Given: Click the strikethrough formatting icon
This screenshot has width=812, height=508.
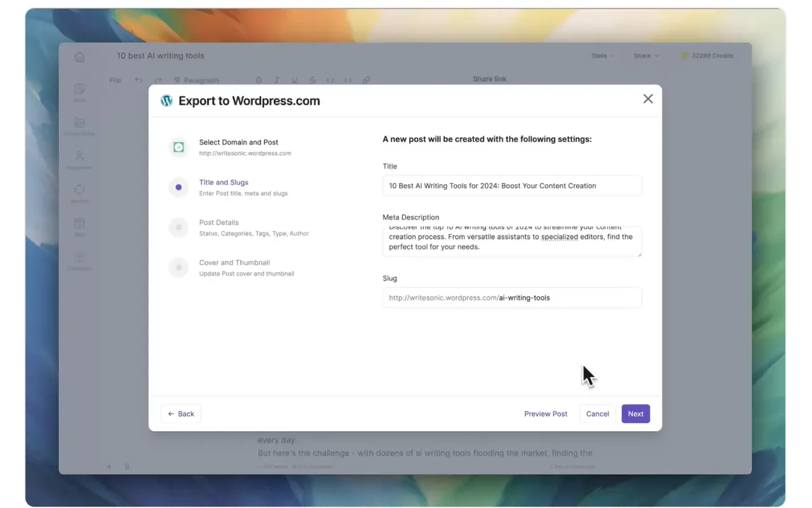Looking at the screenshot, I should coord(312,81).
